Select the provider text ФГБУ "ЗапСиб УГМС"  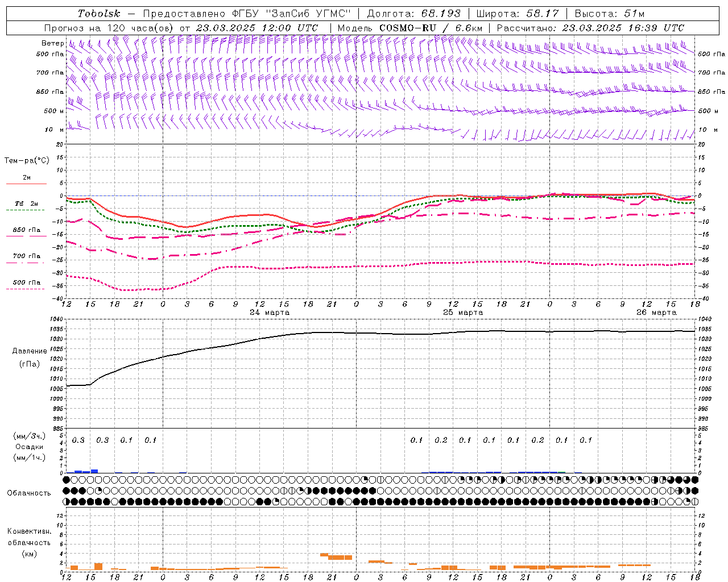point(292,14)
